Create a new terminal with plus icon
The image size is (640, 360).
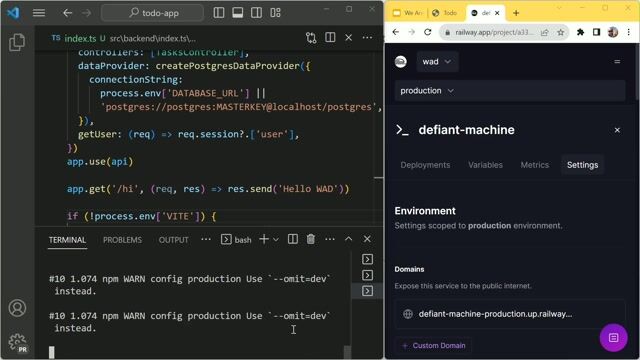pos(264,239)
